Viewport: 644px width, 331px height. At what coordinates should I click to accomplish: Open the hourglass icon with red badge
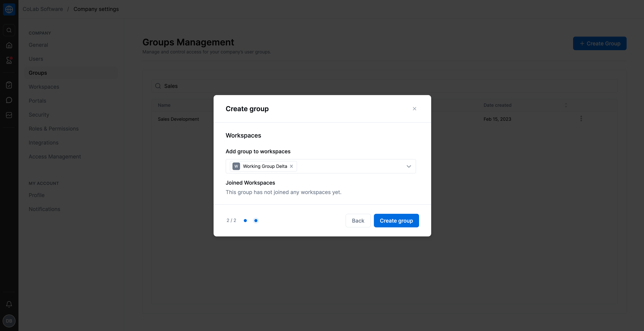(x=9, y=60)
